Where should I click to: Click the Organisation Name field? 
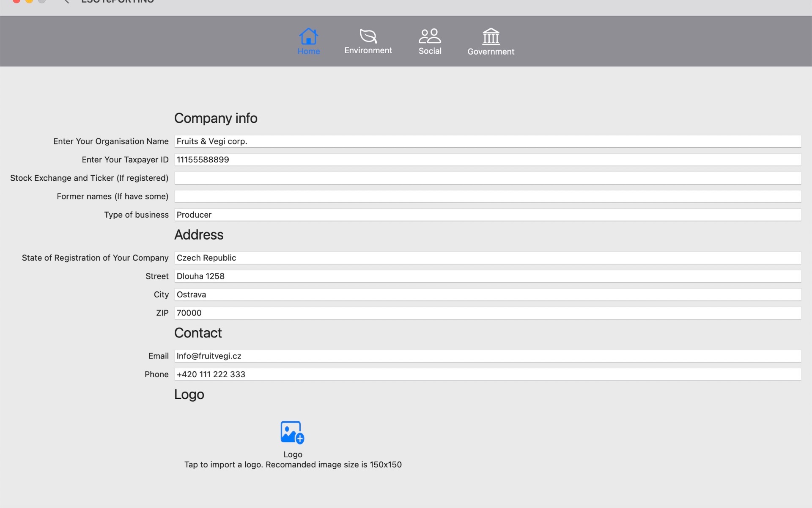tap(487, 141)
